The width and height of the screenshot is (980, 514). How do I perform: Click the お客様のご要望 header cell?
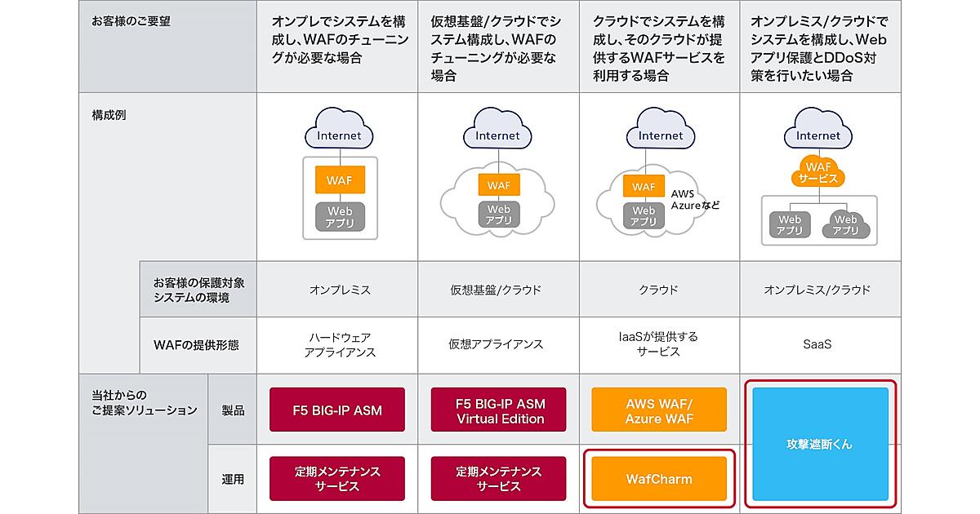pyautogui.click(x=131, y=21)
